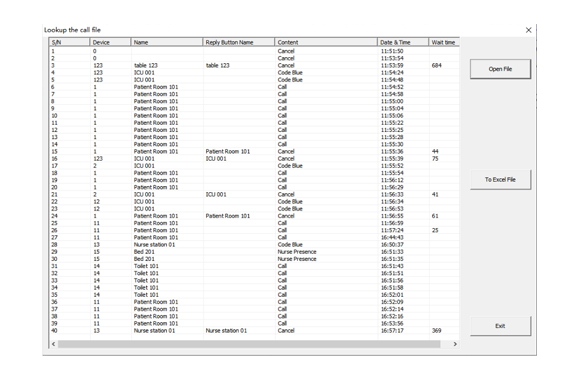Select 'Patient Room 101' reply button name in row 15
This screenshot has height=380, width=580.
point(228,151)
